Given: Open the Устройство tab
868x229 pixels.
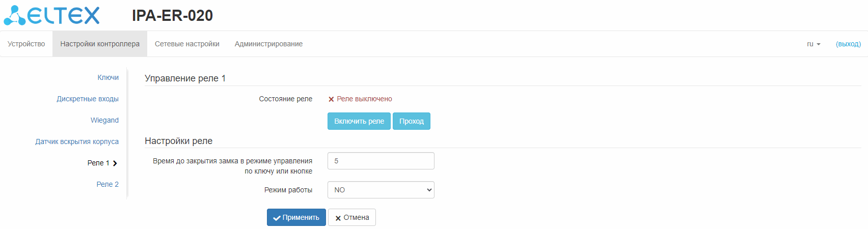Looking at the screenshot, I should 26,44.
